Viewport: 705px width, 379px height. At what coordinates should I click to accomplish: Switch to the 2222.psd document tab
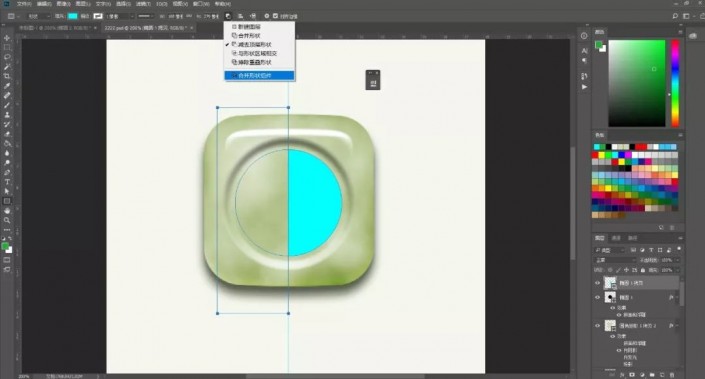[147, 28]
